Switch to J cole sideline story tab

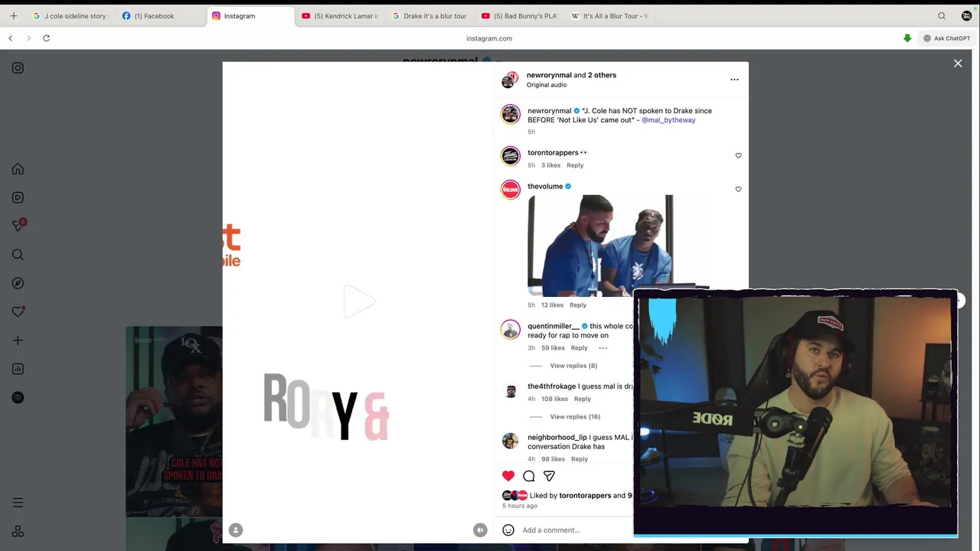pyautogui.click(x=70, y=16)
